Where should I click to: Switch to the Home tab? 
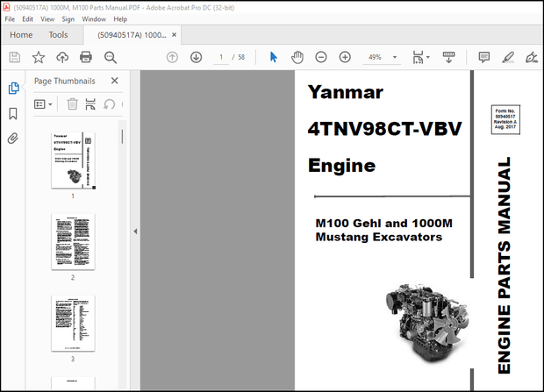click(21, 35)
